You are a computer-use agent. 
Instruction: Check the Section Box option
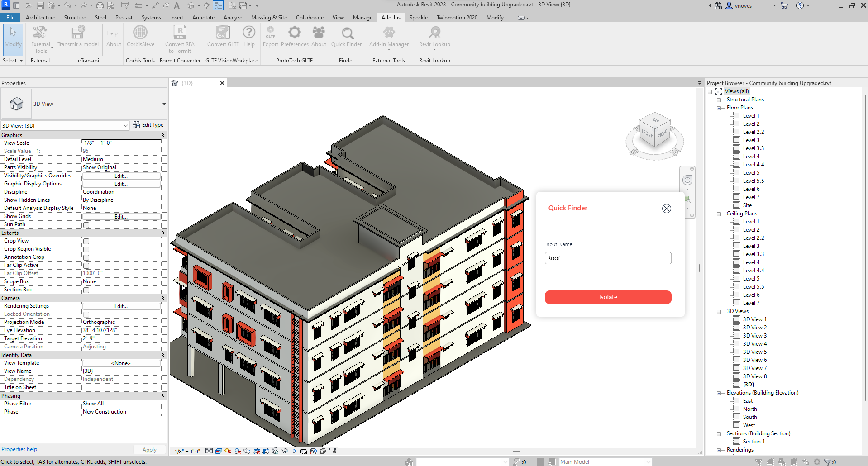tap(86, 290)
